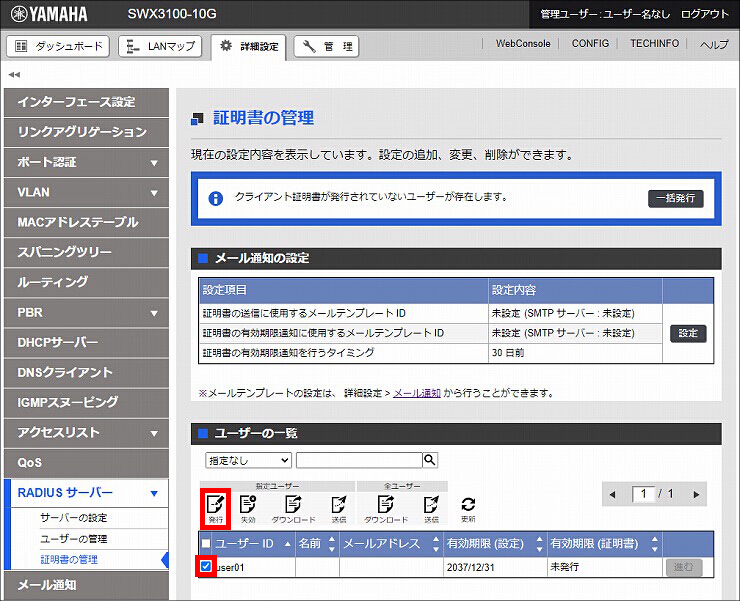740x601 pixels.
Task: Open the 管理 tab
Action: [x=326, y=46]
